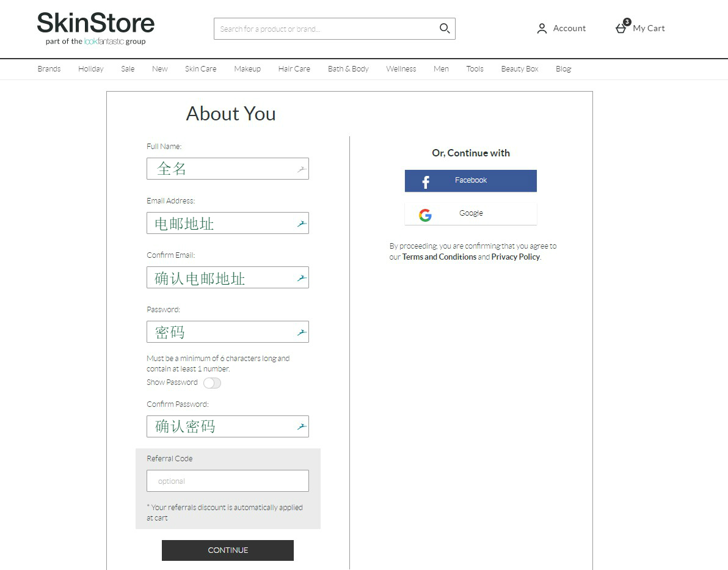The image size is (728, 570).
Task: Click autofill icon in Email Address field
Action: point(301,224)
